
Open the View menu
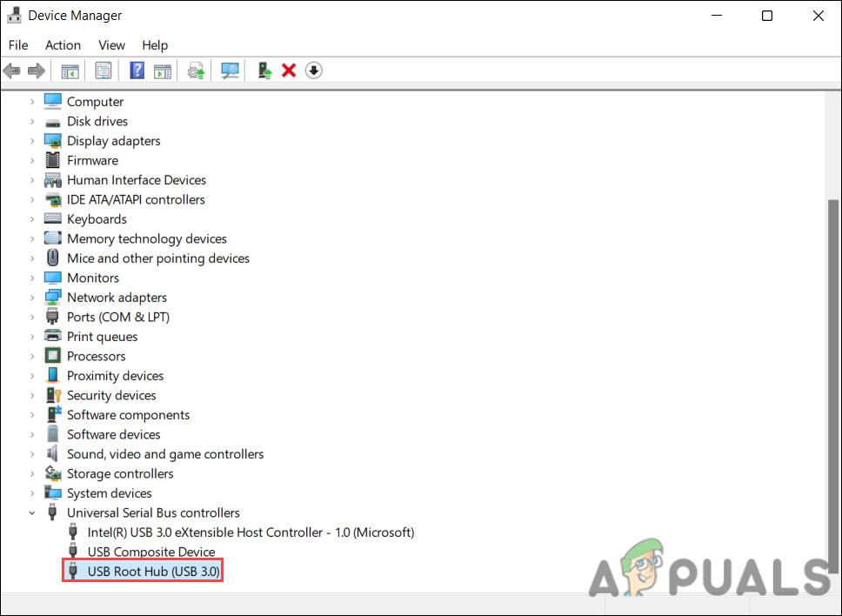pyautogui.click(x=111, y=45)
